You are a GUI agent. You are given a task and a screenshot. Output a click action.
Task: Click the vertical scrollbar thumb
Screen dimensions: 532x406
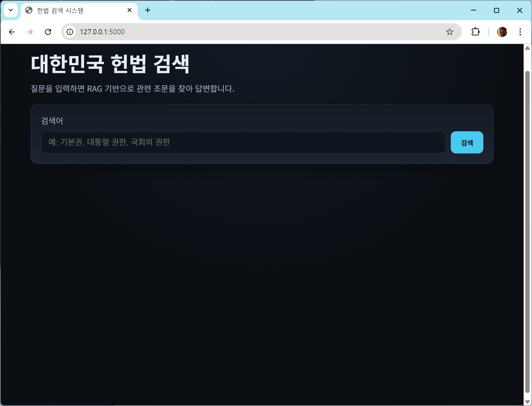528,232
